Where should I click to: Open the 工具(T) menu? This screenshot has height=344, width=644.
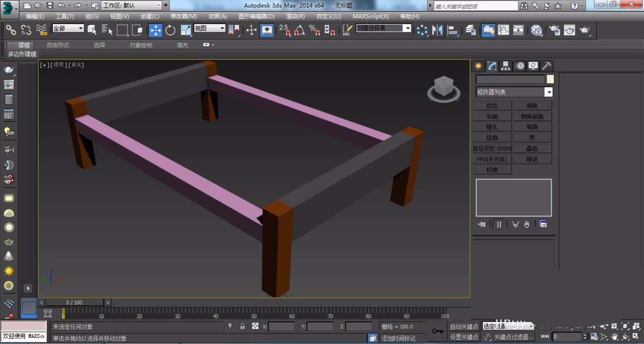pos(64,17)
